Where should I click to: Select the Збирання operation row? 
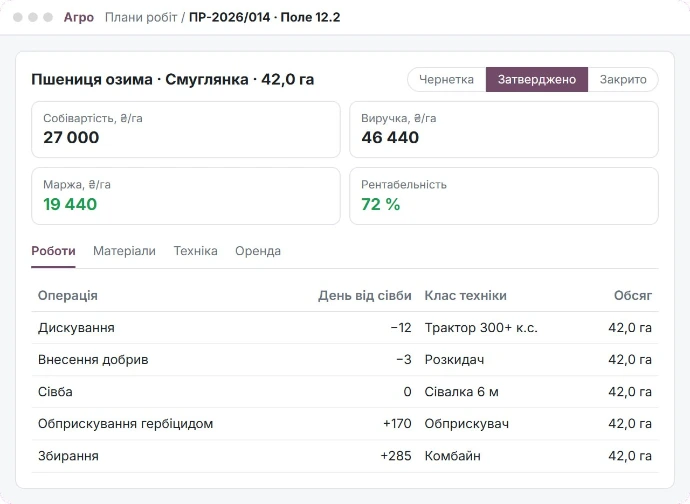[345, 456]
